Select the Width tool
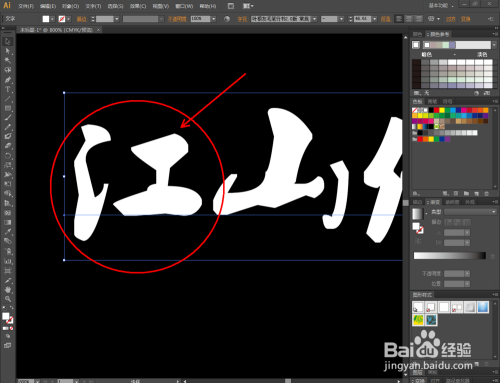 click(x=8, y=174)
